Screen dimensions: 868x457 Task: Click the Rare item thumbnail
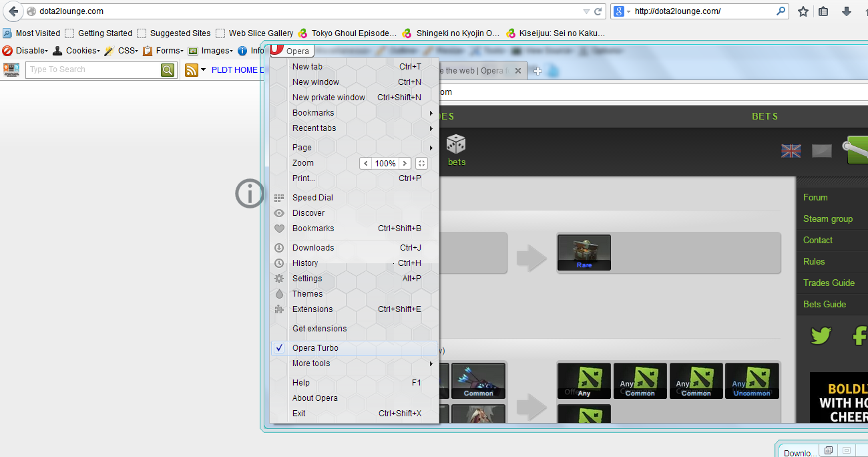584,253
